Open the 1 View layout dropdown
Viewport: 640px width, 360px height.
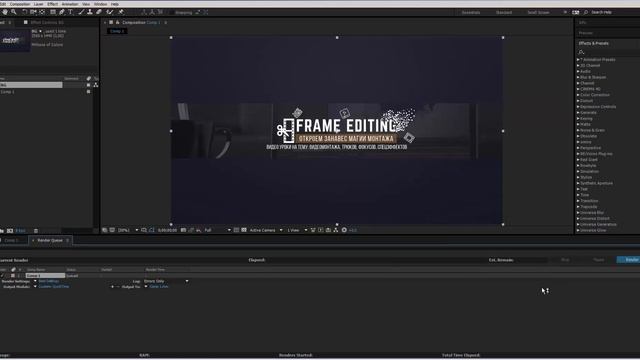click(297, 231)
